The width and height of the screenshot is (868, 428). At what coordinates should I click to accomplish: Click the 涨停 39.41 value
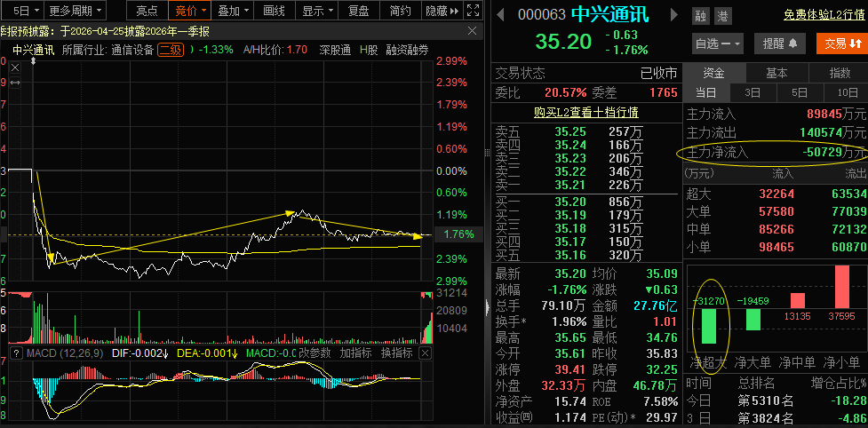click(x=569, y=369)
